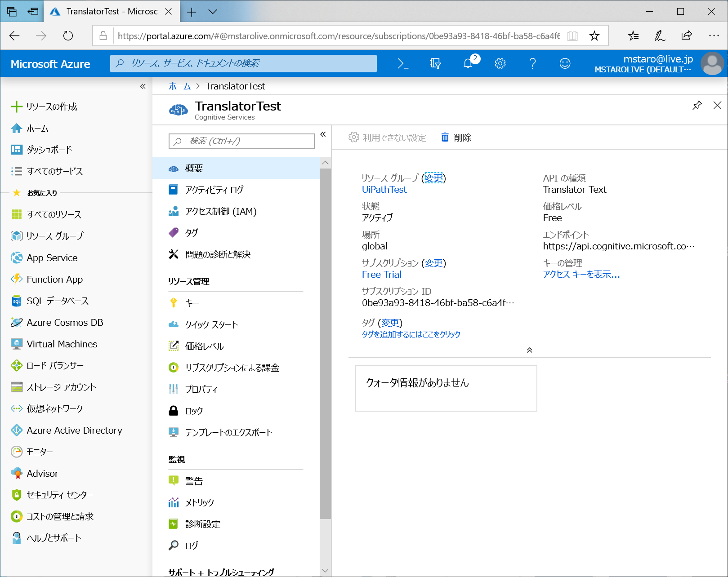The width and height of the screenshot is (728, 577).
Task: Open すべてのサービス in sidebar
Action: [x=76, y=171]
